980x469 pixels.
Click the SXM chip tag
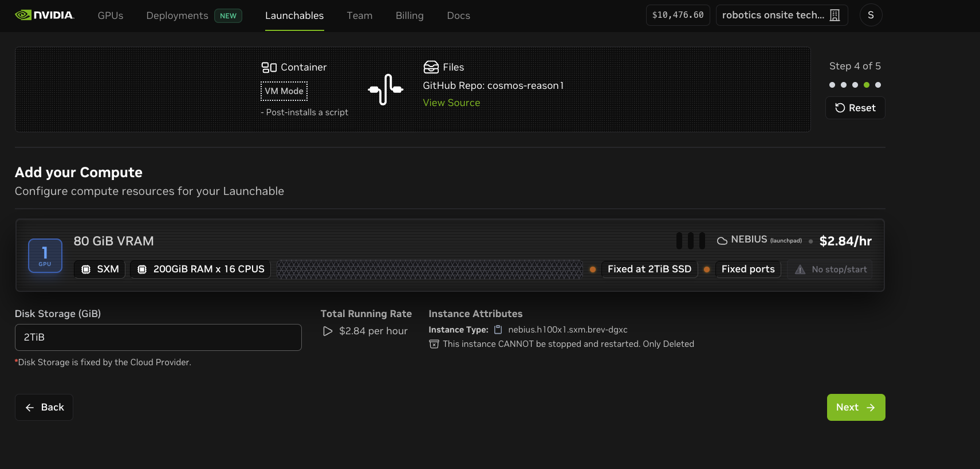[x=100, y=269]
